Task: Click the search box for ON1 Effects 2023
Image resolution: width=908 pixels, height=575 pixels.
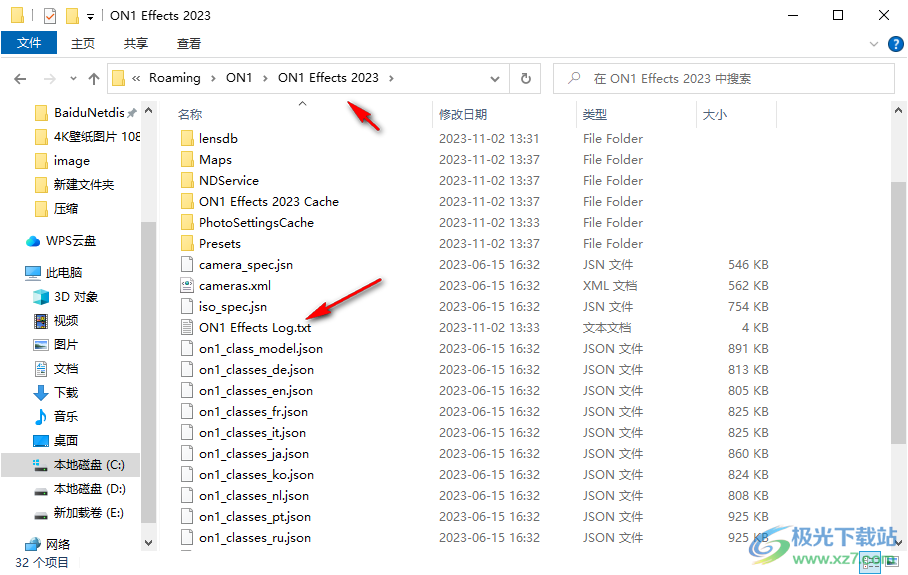Action: click(724, 78)
